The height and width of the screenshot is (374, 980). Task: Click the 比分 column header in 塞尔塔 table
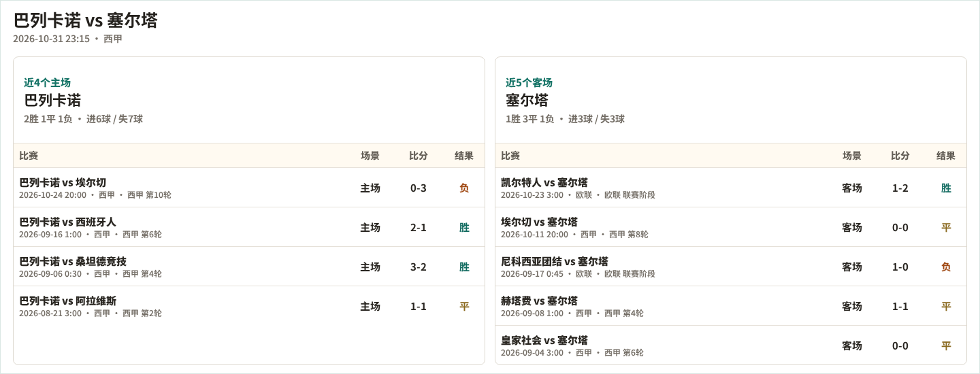pos(900,156)
